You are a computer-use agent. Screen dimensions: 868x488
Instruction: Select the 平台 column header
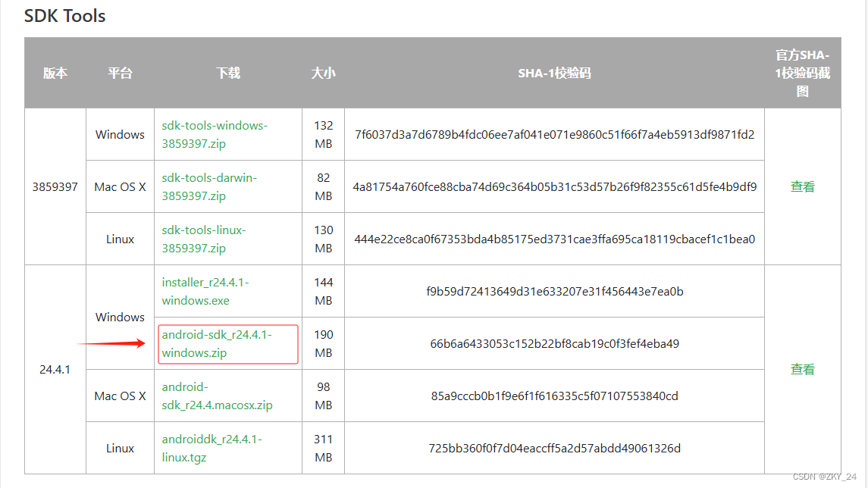(120, 73)
